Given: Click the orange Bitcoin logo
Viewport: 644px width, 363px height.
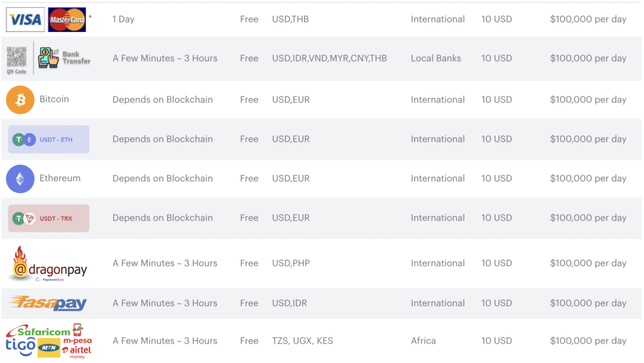Looking at the screenshot, I should point(20,99).
